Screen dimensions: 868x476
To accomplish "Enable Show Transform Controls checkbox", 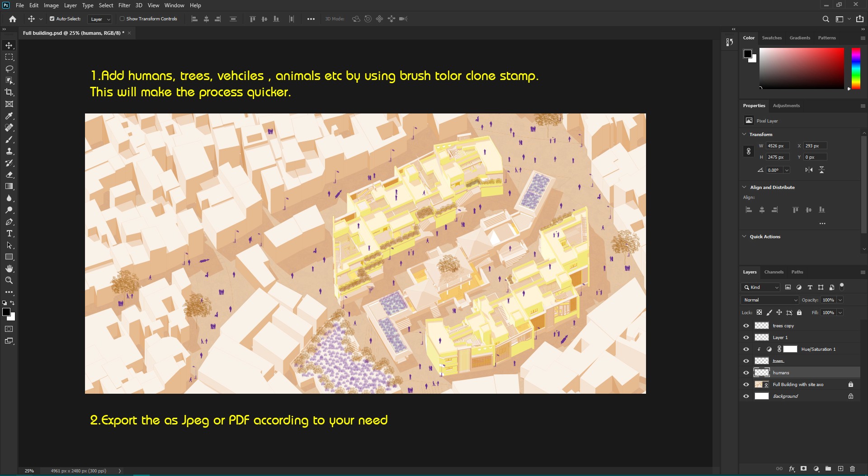I will 122,19.
